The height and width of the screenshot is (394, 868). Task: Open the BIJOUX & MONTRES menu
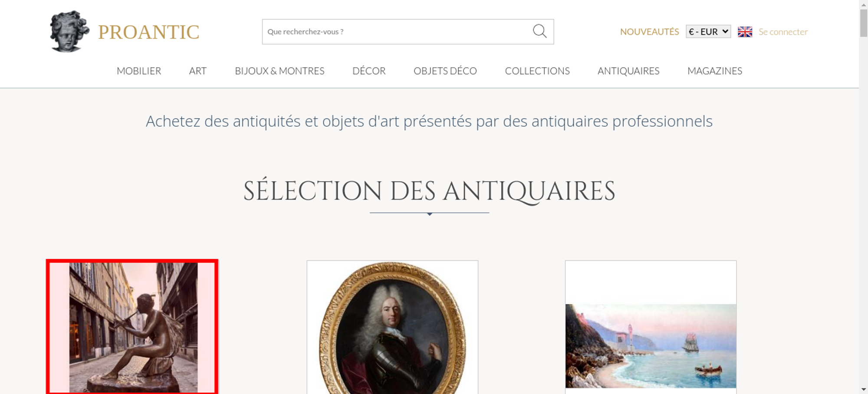[279, 71]
